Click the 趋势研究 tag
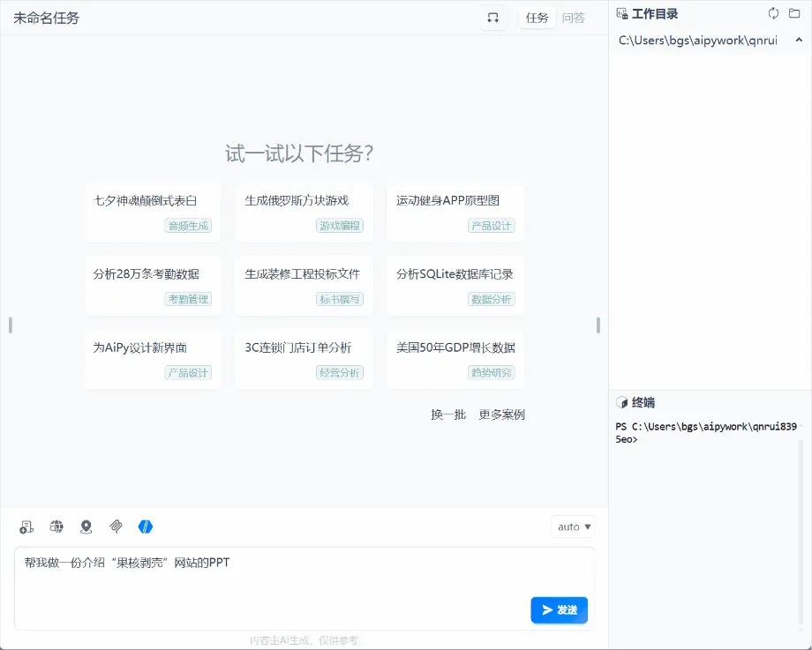 point(492,372)
